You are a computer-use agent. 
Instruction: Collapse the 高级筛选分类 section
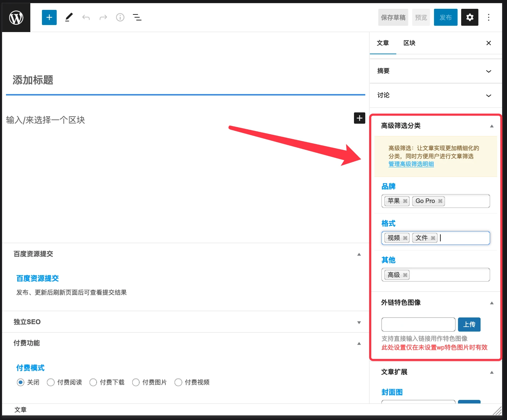click(x=492, y=126)
